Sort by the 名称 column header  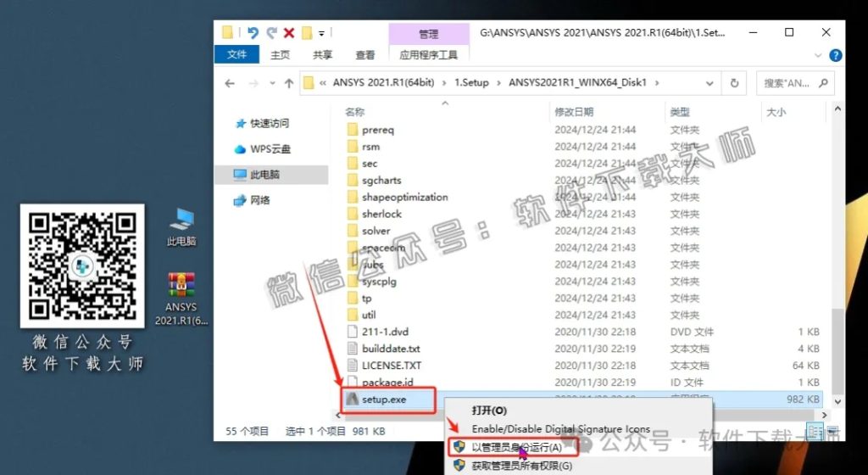(355, 112)
